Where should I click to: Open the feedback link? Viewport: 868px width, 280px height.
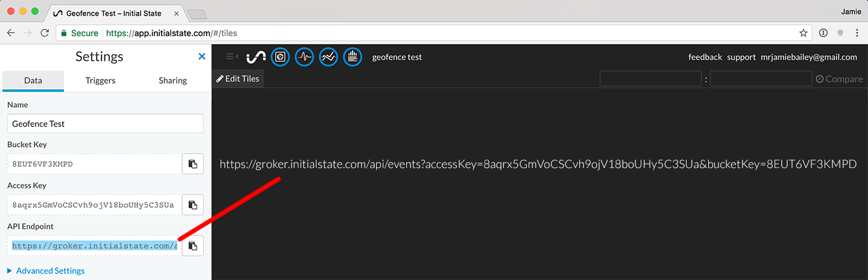click(x=705, y=57)
